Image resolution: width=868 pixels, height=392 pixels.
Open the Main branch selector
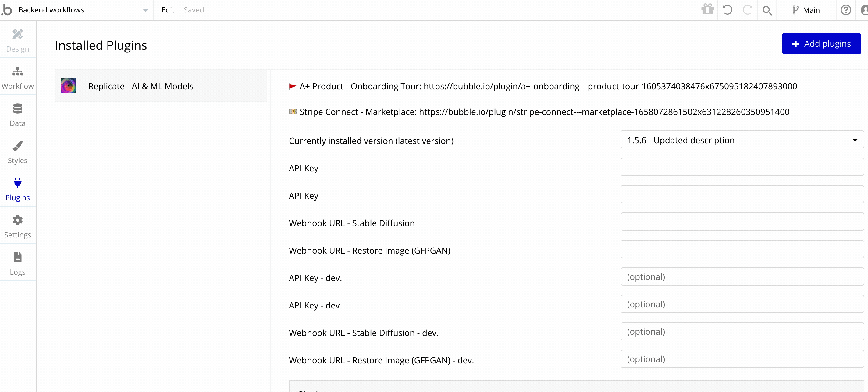pyautogui.click(x=806, y=10)
